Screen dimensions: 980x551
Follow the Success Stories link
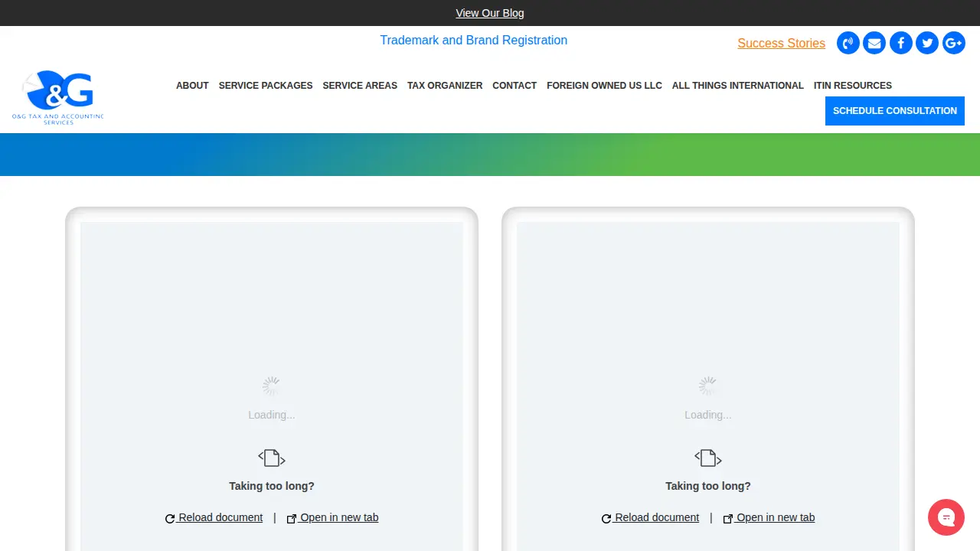tap(781, 44)
